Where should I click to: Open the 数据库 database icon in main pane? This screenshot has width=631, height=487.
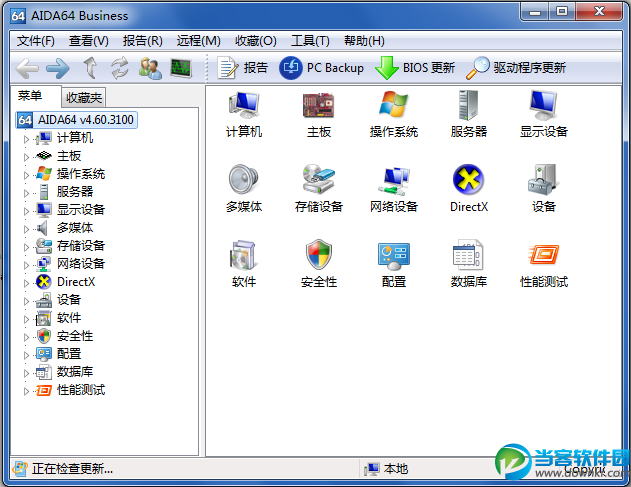coord(468,255)
